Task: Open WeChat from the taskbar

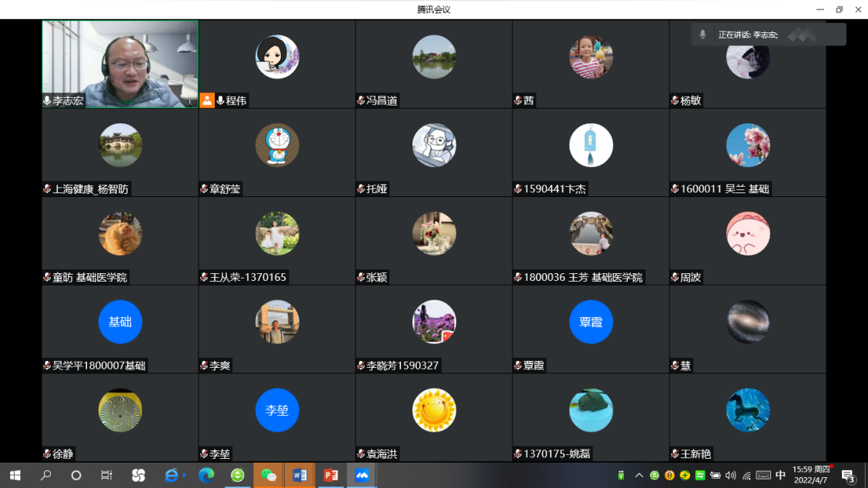Action: [x=269, y=475]
